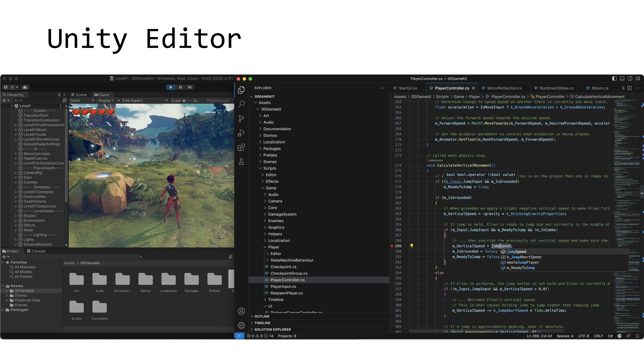Open the Hierarchy panel kebab menu

click(x=64, y=95)
